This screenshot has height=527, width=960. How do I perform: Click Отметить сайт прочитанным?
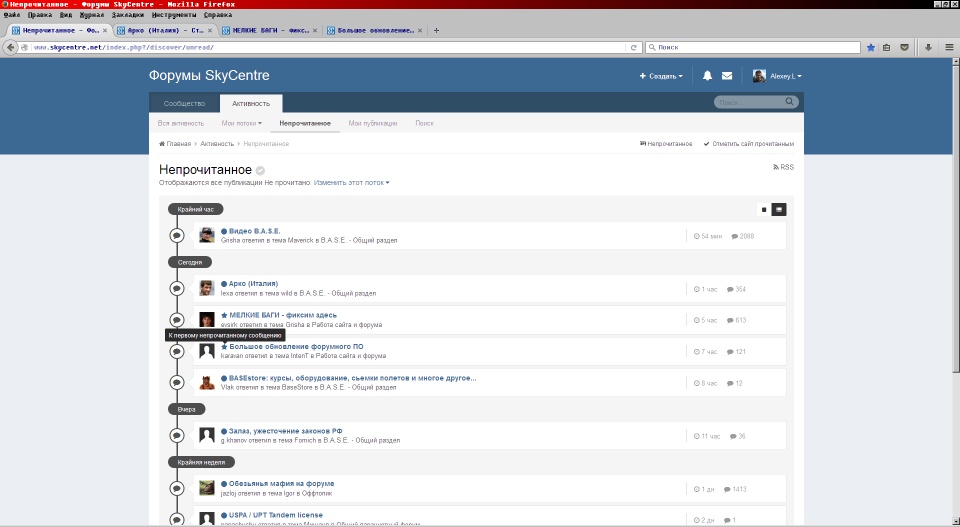749,144
